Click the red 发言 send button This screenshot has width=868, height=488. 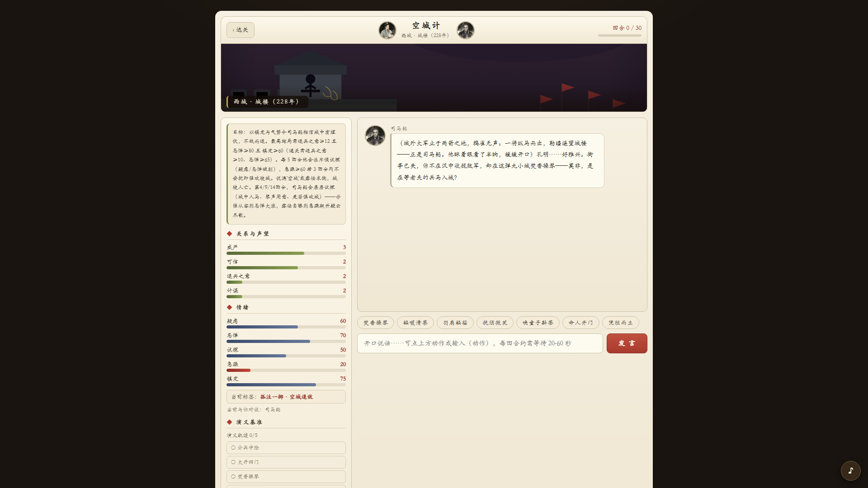[627, 343]
